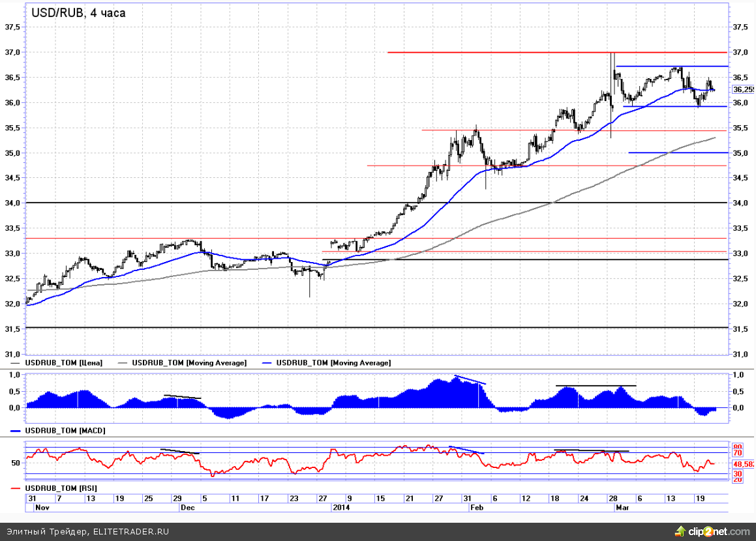Click the clip2net logo icon
756x541 pixels.
[x=711, y=531]
